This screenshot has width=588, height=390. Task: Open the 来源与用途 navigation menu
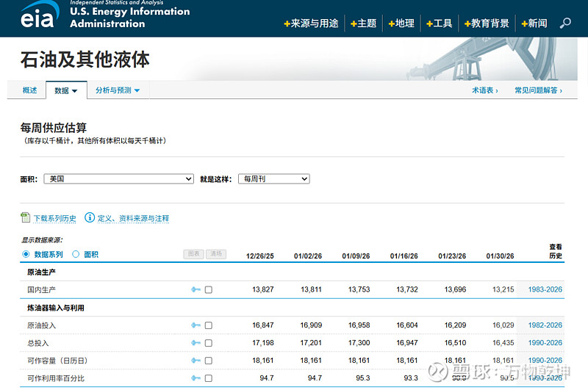point(311,24)
